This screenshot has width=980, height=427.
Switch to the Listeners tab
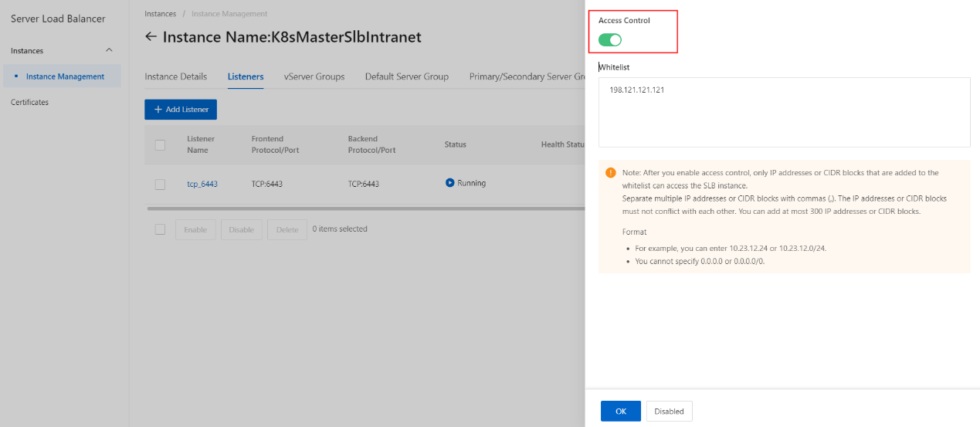tap(246, 76)
